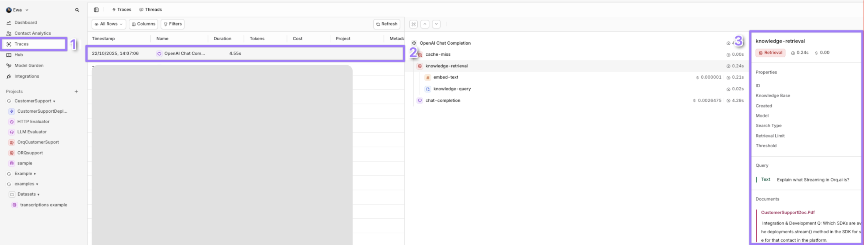Select LLM Evaluator in project tree
Viewport: 868px width, 248px height.
pyautogui.click(x=32, y=132)
